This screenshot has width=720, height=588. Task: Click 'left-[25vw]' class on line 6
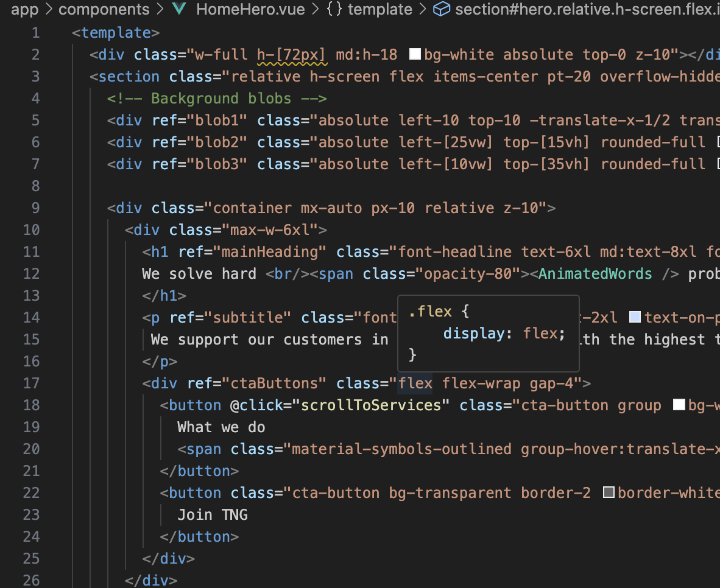click(x=445, y=142)
